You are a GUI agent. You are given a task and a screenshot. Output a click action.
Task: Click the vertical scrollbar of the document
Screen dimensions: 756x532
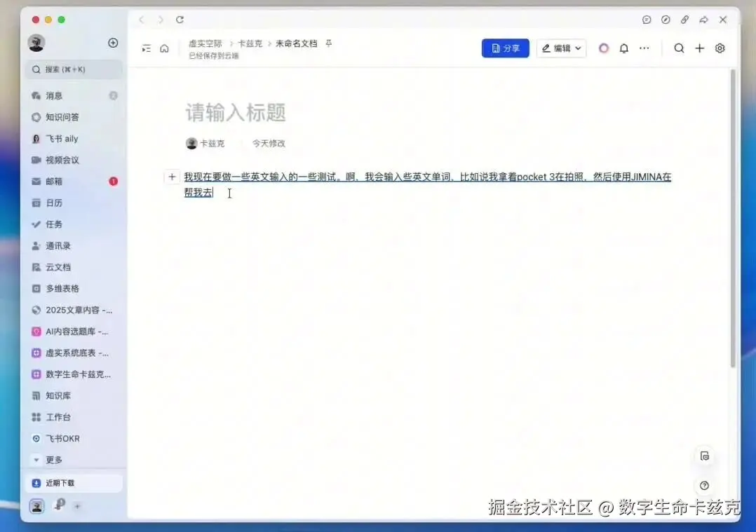pyautogui.click(x=733, y=218)
